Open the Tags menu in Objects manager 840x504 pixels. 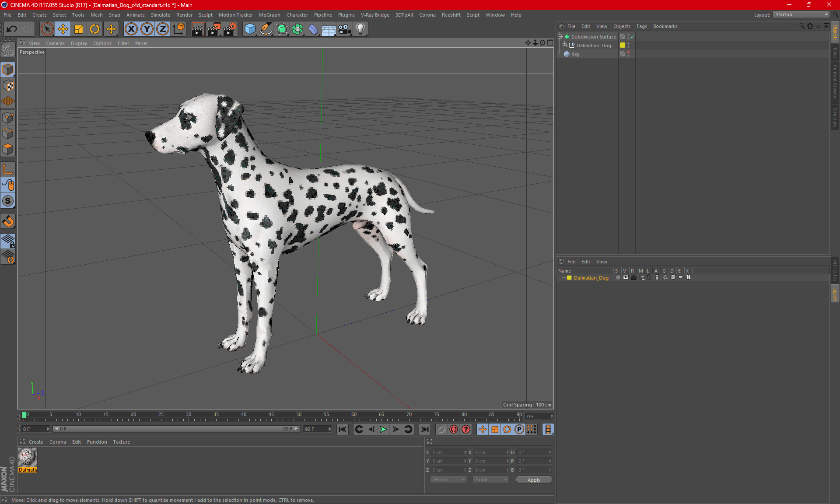point(641,26)
